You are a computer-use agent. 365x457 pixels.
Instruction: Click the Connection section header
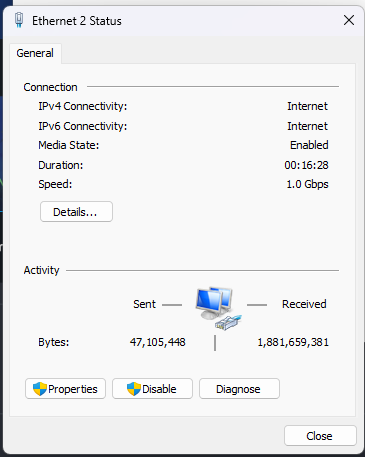50,87
